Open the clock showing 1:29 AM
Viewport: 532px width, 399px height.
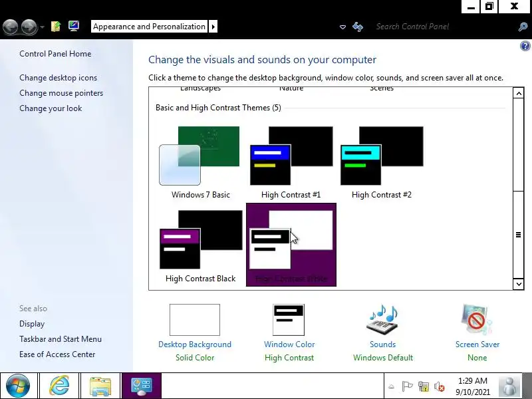(x=473, y=386)
